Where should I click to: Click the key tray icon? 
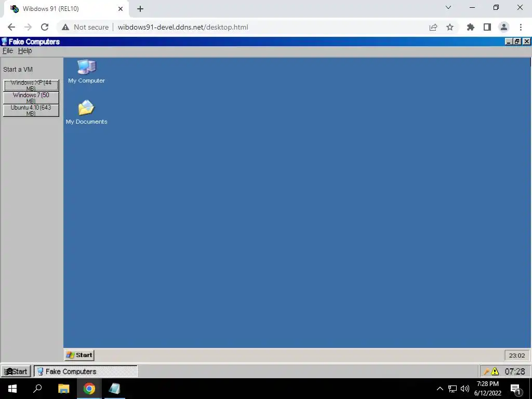(486, 371)
